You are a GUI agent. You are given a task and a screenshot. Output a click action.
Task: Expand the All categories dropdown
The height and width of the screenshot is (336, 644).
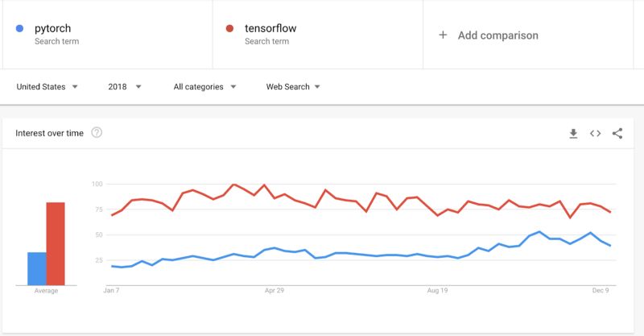coord(204,87)
